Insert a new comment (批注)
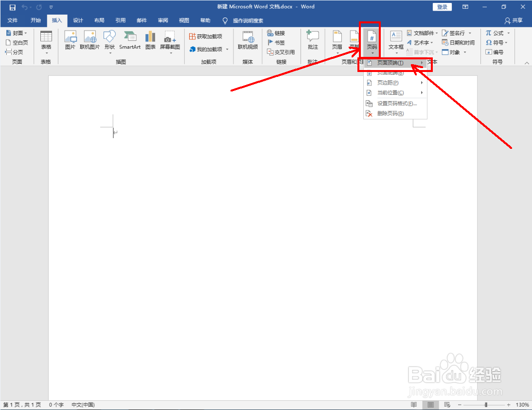 313,41
